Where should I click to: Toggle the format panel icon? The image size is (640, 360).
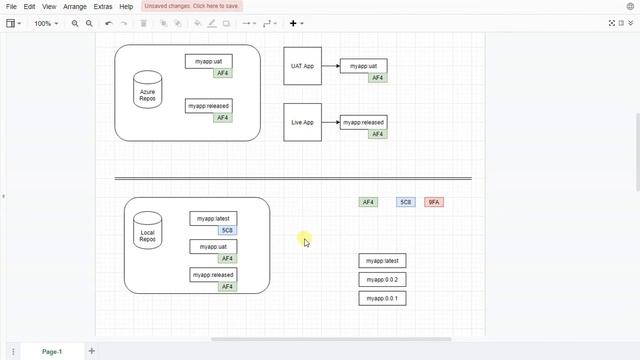[621, 23]
